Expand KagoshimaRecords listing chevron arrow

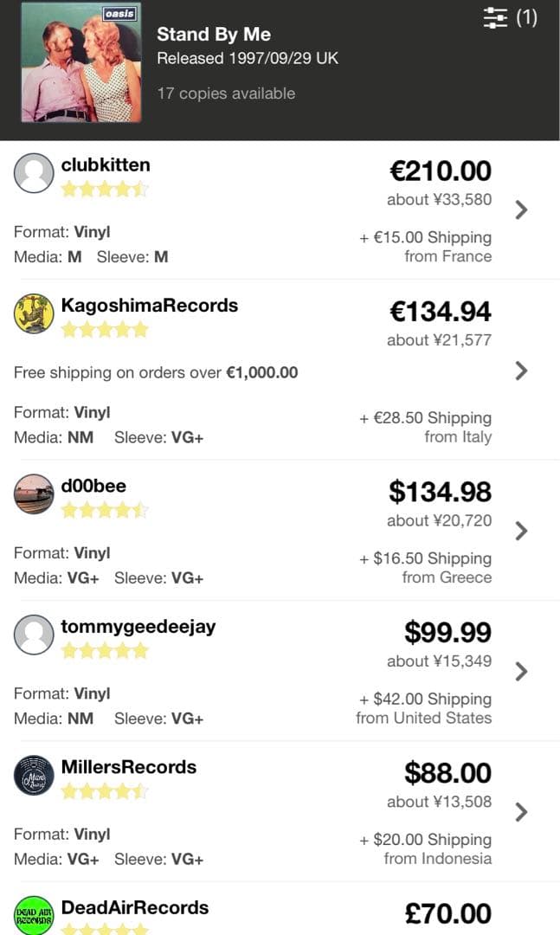pos(521,371)
